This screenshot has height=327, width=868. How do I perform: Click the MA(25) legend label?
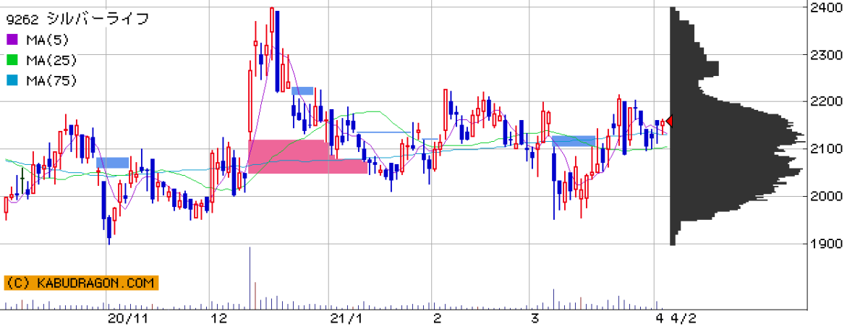[x=51, y=60]
